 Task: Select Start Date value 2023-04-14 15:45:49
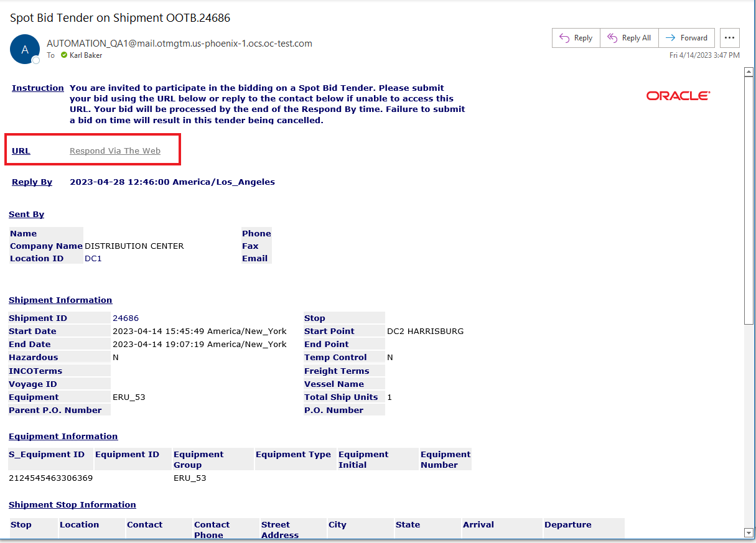tap(200, 331)
